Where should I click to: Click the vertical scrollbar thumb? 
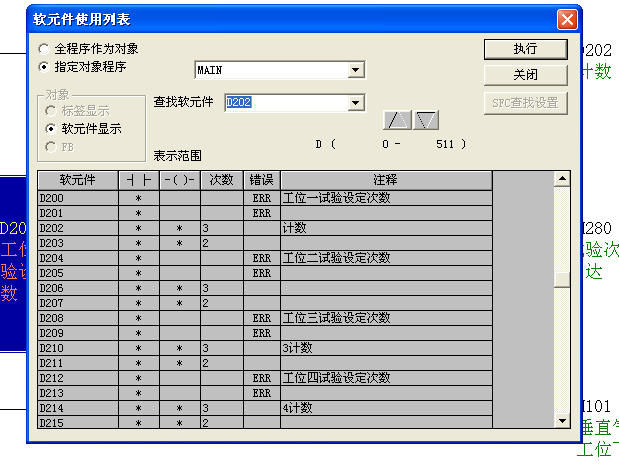562,279
